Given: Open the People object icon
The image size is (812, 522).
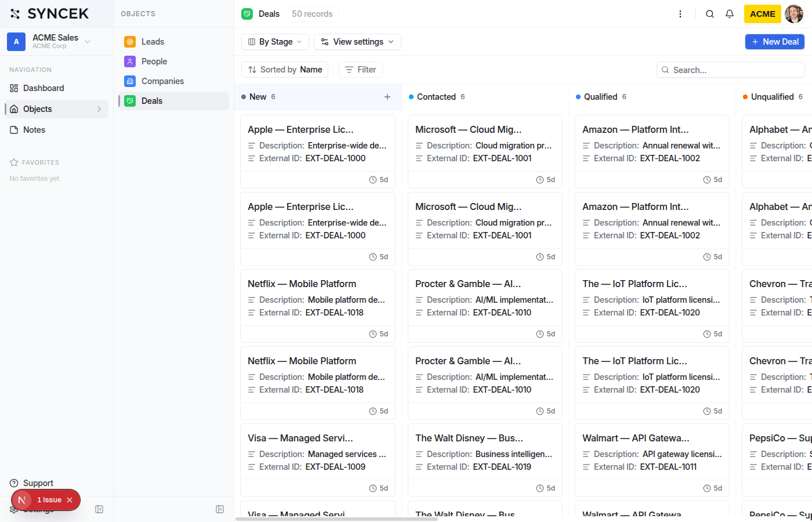Looking at the screenshot, I should tap(130, 61).
